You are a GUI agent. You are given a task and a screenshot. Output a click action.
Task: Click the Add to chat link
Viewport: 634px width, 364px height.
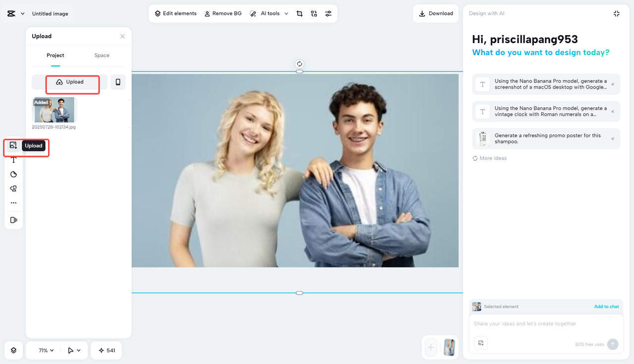(606, 307)
